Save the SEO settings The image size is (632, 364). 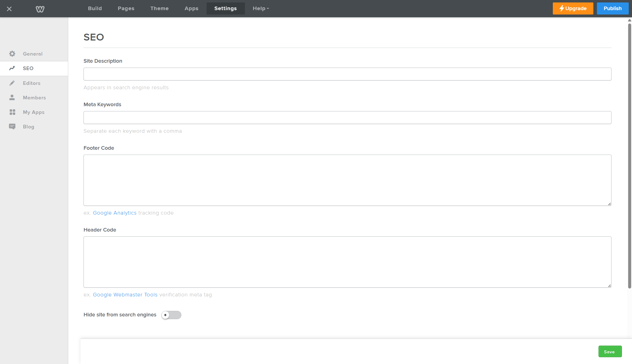610,351
